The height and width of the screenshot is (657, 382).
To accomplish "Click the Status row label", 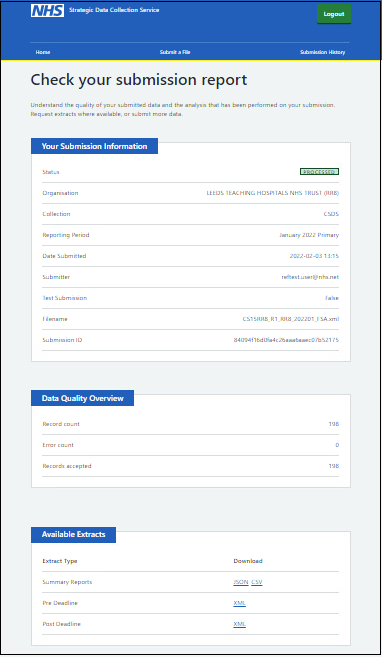I will point(51,172).
